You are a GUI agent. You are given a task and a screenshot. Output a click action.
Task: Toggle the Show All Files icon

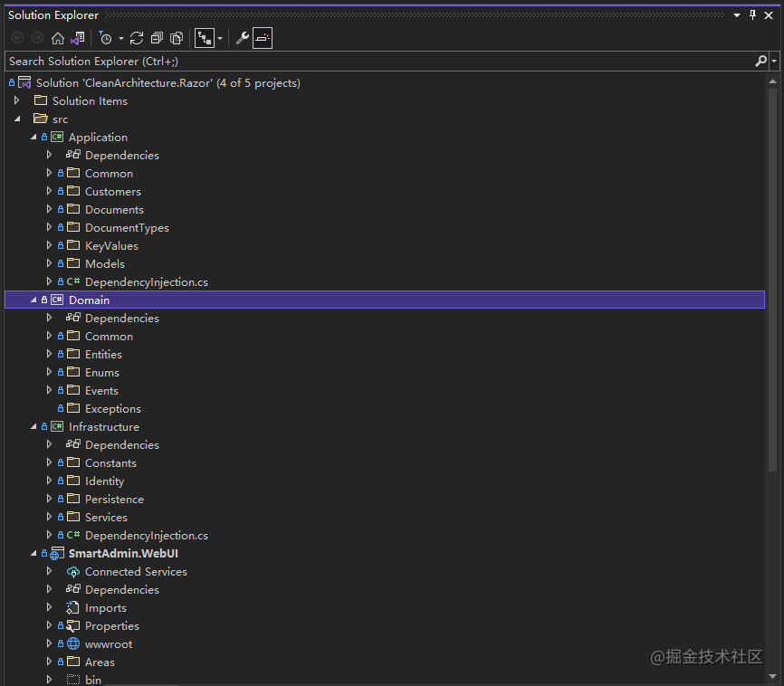177,38
